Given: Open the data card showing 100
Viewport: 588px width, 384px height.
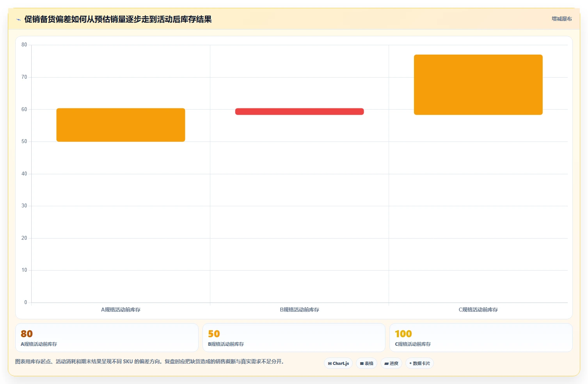Looking at the screenshot, I should pos(481,338).
